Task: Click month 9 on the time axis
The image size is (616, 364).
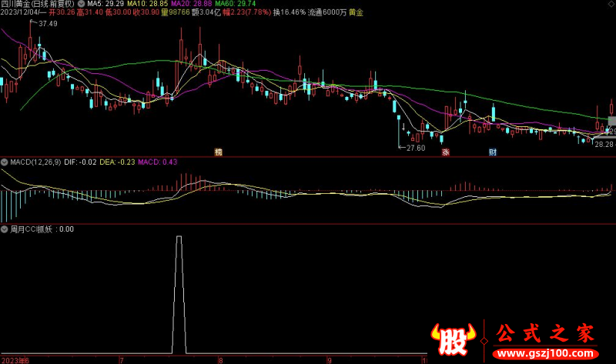Action: (329, 359)
